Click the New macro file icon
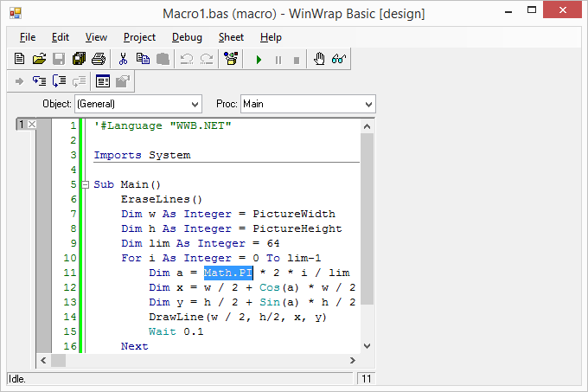 20,60
